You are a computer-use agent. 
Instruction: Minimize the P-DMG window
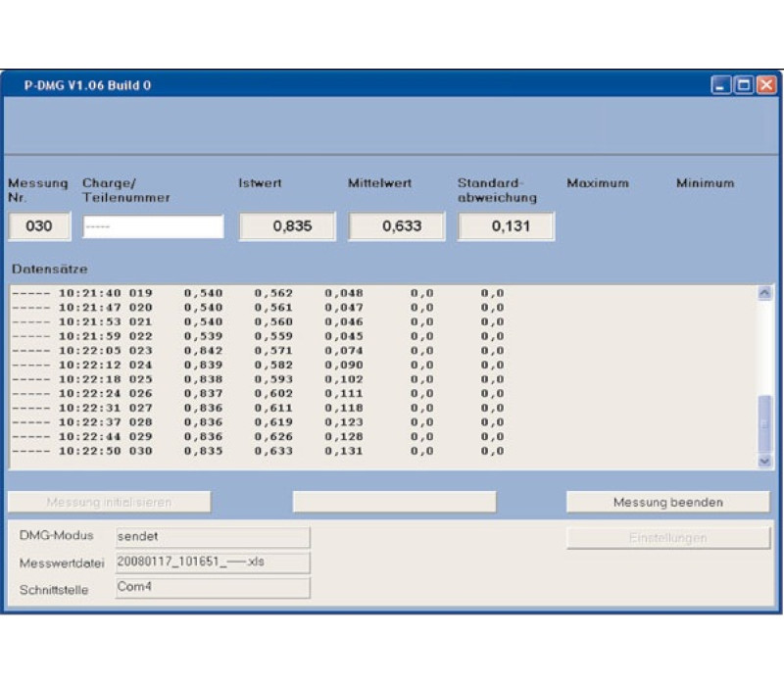(720, 85)
